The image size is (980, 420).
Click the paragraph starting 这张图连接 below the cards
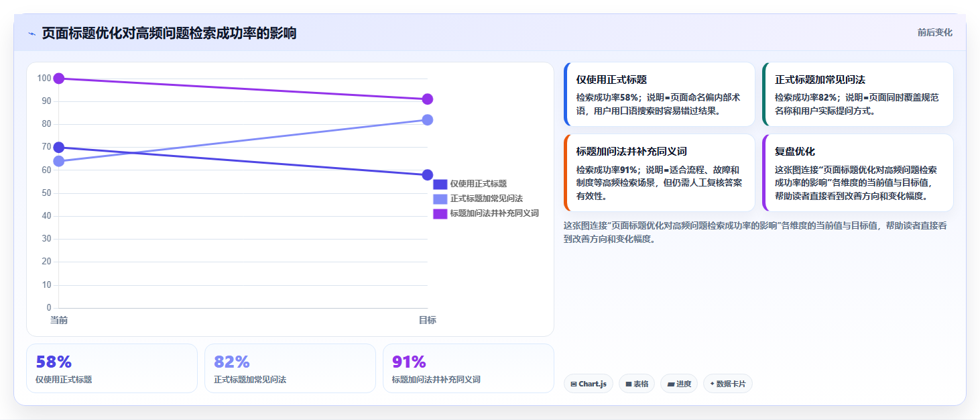[755, 232]
